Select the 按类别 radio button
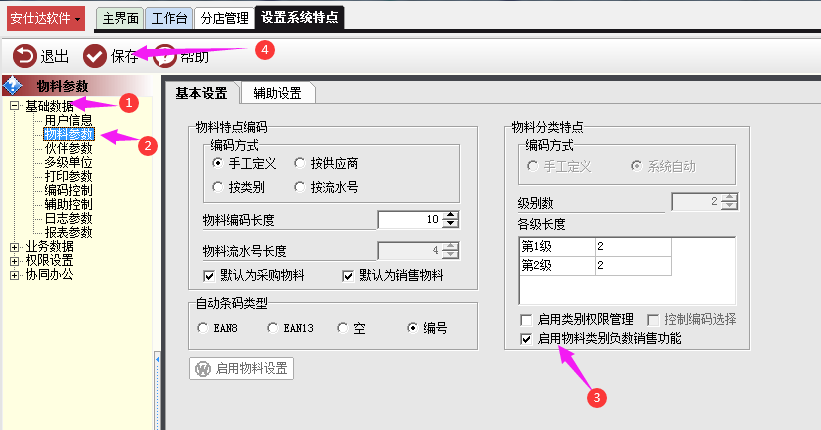821x430 pixels. tap(218, 187)
